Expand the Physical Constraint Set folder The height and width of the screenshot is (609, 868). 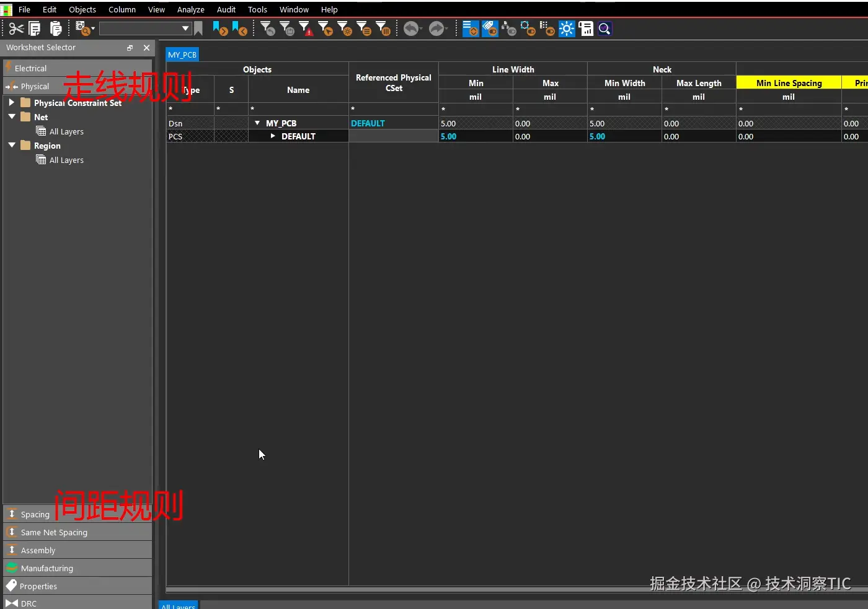(x=11, y=102)
